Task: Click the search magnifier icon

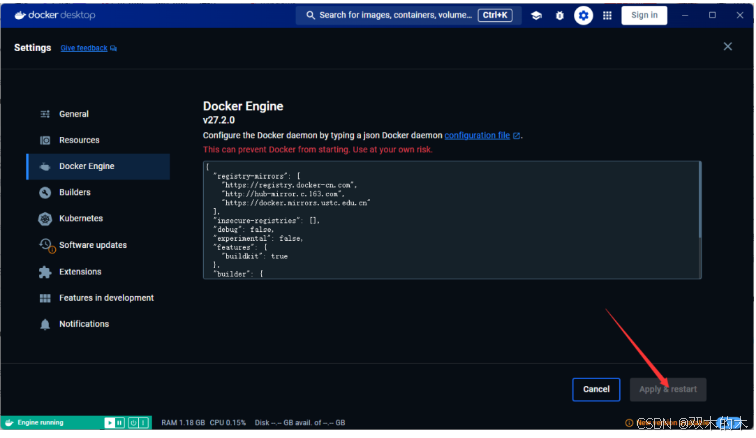Action: [310, 15]
